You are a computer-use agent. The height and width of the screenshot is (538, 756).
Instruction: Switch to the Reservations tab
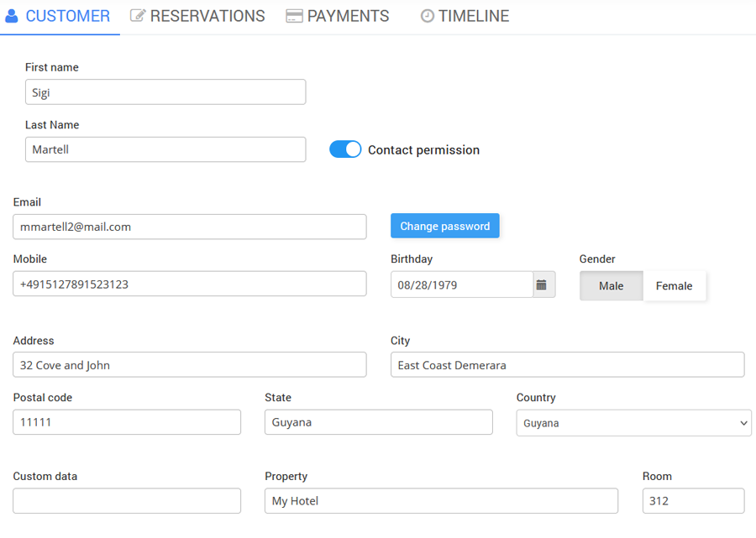tap(197, 16)
